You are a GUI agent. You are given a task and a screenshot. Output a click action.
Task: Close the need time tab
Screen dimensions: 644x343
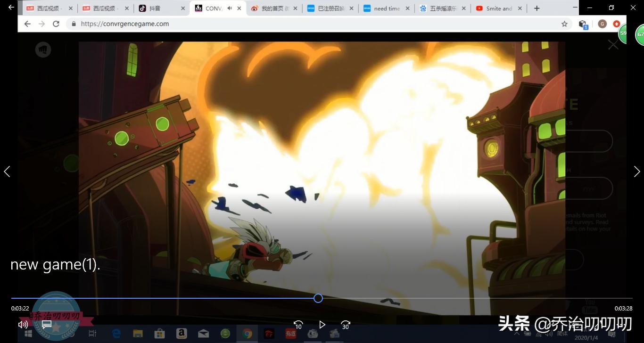[x=408, y=8]
